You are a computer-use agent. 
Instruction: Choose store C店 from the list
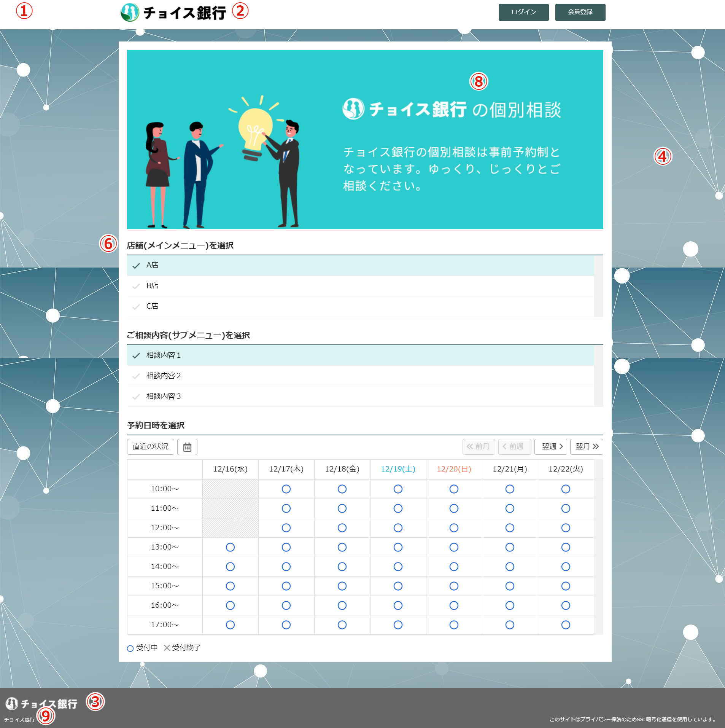coord(360,306)
